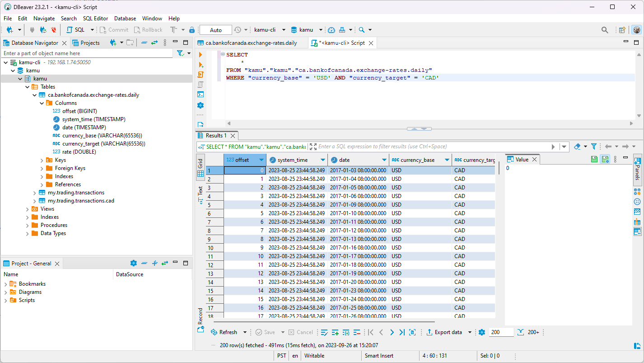
Task: Click the New Database Connection plug icon in main toolbar
Action: pos(9,30)
